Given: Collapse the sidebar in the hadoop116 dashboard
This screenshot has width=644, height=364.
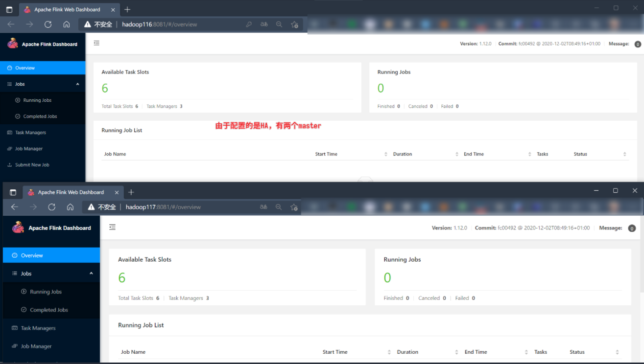Looking at the screenshot, I should (96, 43).
